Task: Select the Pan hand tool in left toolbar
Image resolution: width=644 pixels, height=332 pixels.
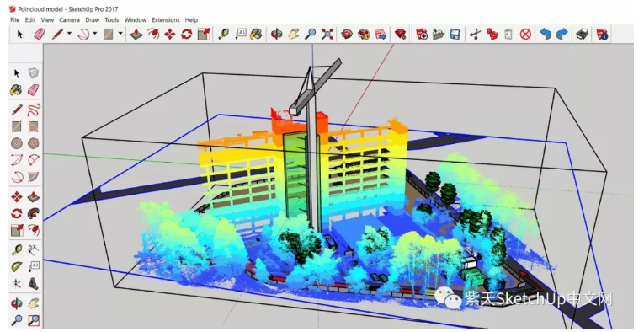Action: [x=34, y=303]
